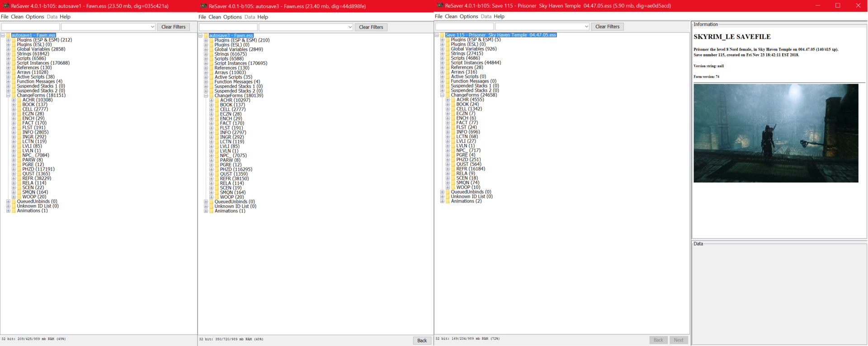Click folder icon beside QUST (1359) in autosave3

(x=217, y=174)
